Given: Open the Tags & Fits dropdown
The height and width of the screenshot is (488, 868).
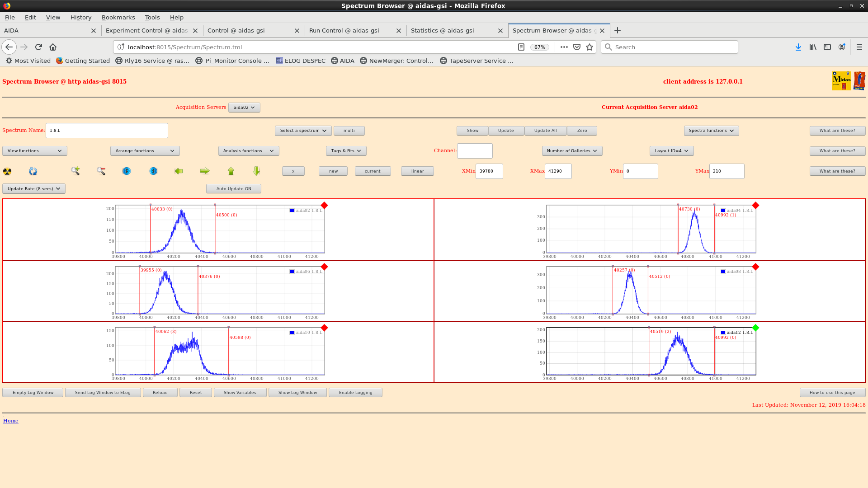Looking at the screenshot, I should pos(346,151).
